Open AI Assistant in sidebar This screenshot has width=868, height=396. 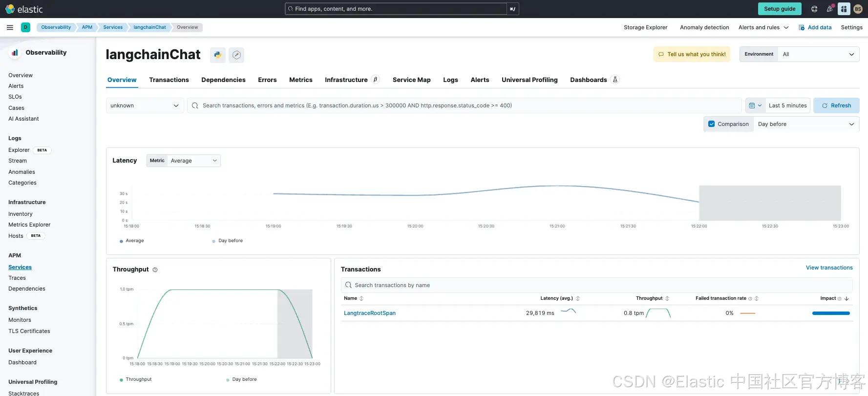[x=23, y=119]
